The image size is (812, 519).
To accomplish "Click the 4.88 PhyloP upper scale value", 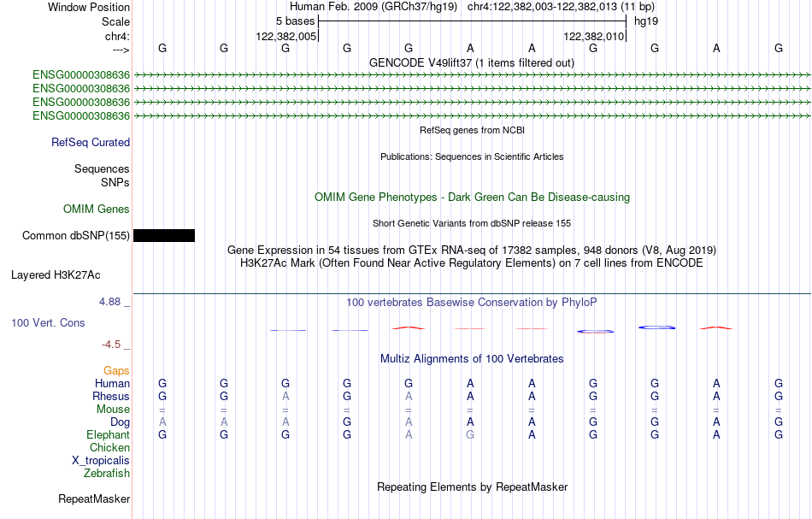I will [109, 302].
